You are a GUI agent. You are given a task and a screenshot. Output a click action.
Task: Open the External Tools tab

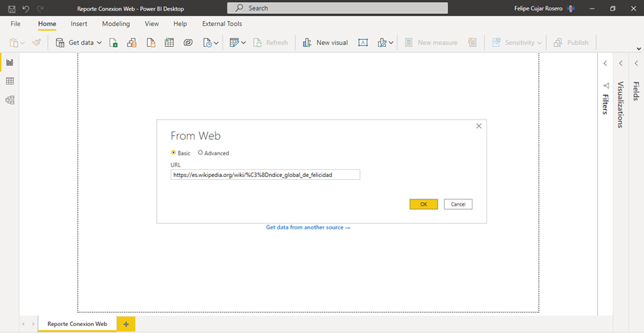[222, 24]
